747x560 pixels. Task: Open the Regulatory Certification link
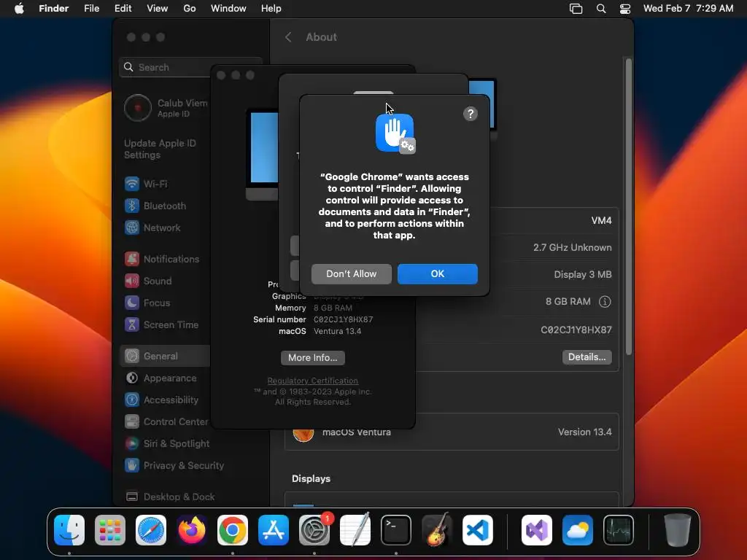[312, 381]
